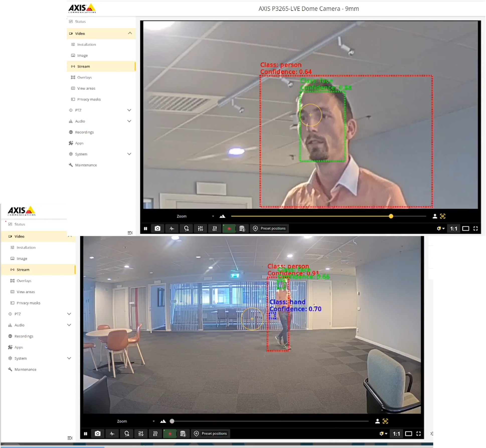Expand Audio chevron in the lower sidebar
This screenshot has height=448, width=486.
coord(69,325)
